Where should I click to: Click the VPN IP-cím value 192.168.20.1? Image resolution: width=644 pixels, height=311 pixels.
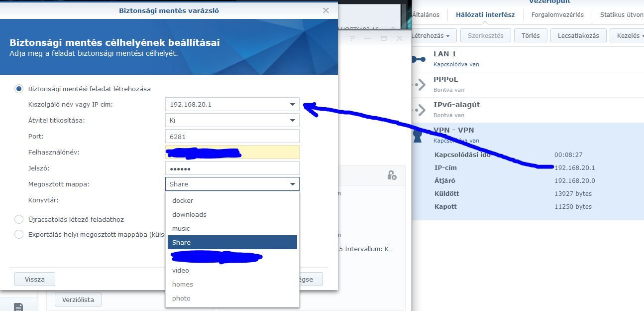574,168
